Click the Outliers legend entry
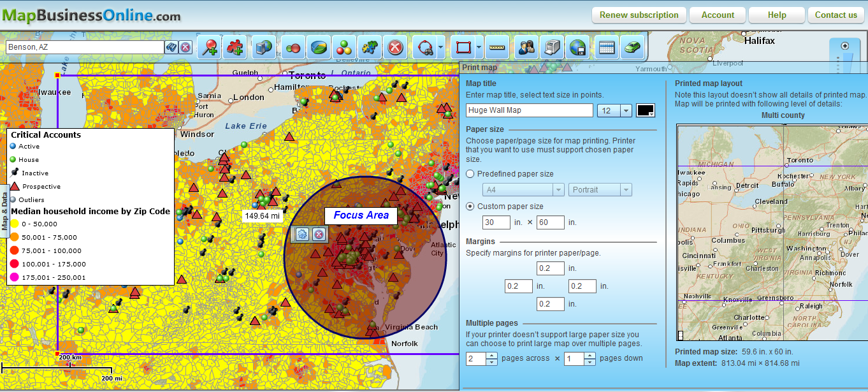This screenshot has width=868, height=392. pyautogui.click(x=28, y=200)
